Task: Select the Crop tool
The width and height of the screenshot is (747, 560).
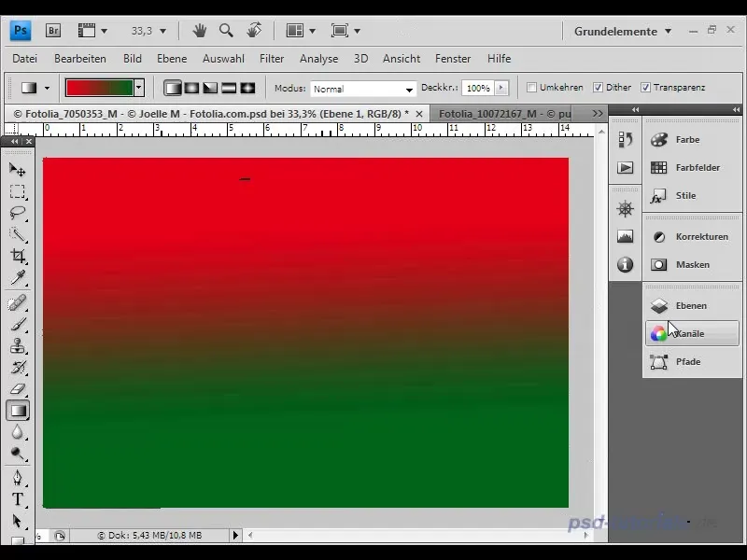Action: click(17, 256)
